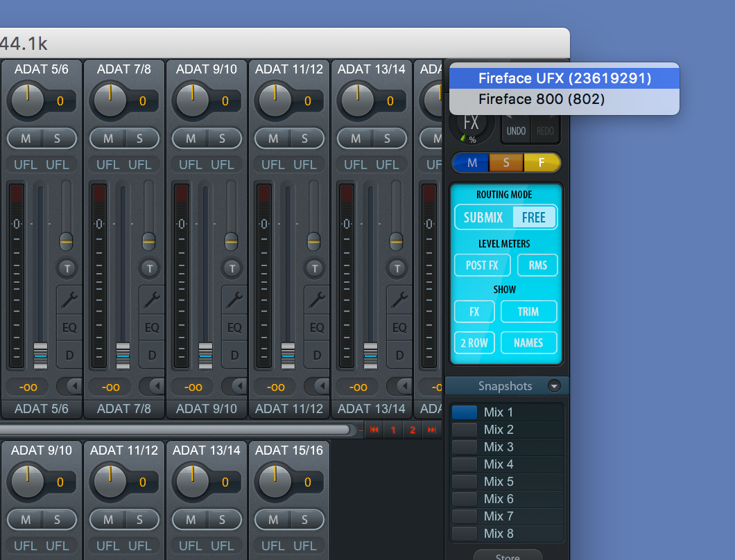Expand the ADAT 5/6 channel with its side arrow

click(69, 386)
